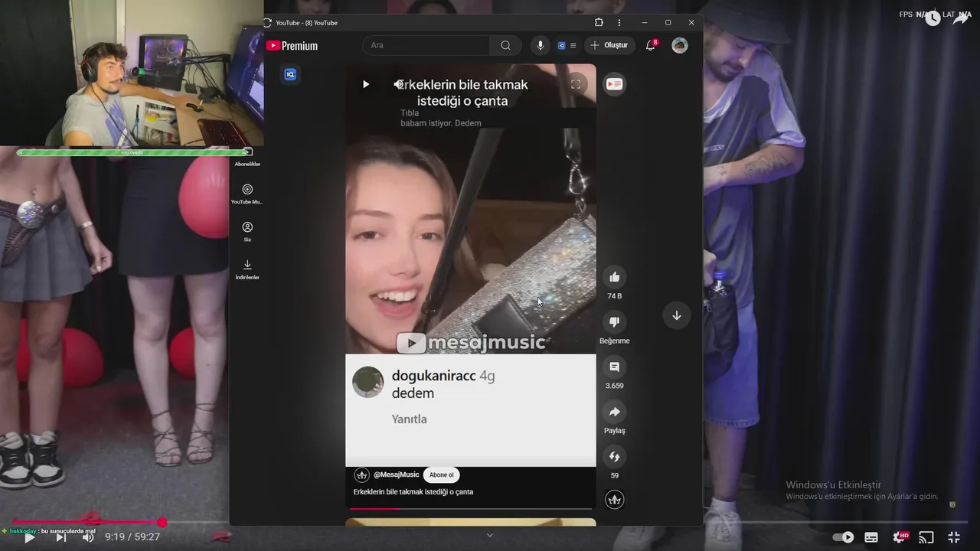Click the 9:19 / 59:27 time display

pos(132,537)
